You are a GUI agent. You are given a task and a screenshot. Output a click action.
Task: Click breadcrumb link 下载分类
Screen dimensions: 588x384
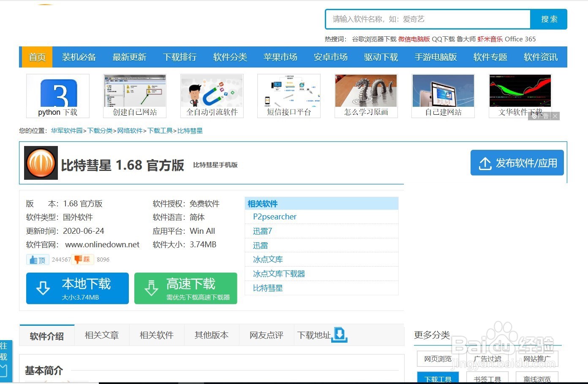pos(100,131)
